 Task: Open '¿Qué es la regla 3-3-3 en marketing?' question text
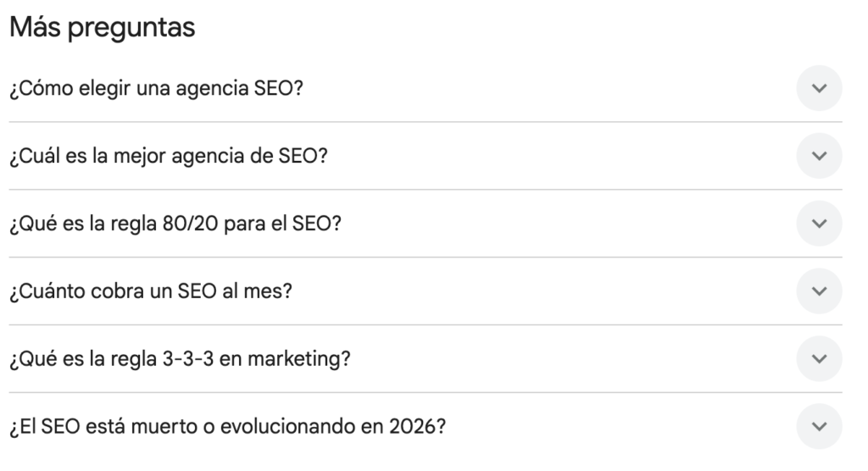click(181, 360)
